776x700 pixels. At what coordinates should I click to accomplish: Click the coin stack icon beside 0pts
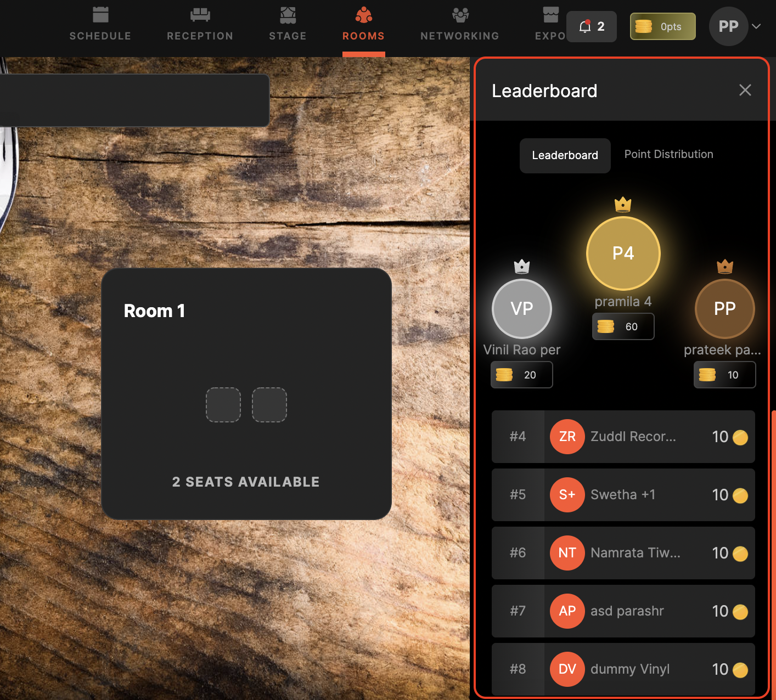pyautogui.click(x=644, y=26)
